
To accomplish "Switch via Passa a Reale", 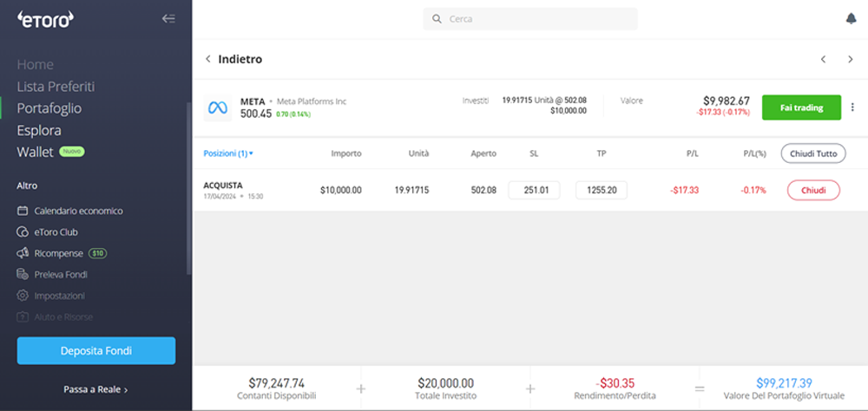I will coord(95,389).
